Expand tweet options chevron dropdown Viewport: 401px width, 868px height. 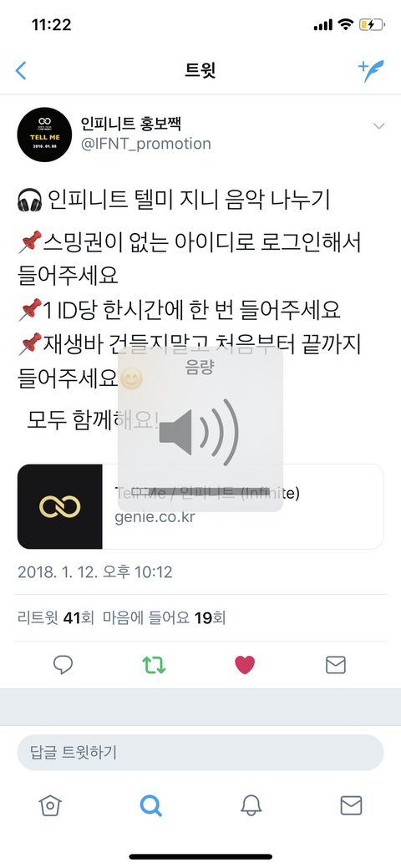[378, 126]
